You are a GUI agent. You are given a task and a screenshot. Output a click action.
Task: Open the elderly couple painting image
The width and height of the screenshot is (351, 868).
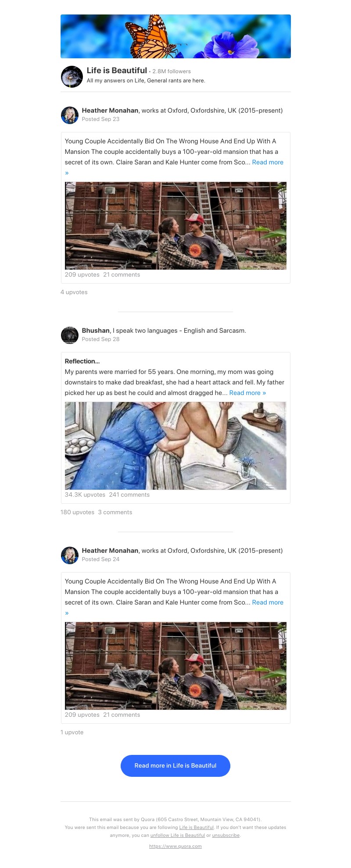tap(175, 446)
